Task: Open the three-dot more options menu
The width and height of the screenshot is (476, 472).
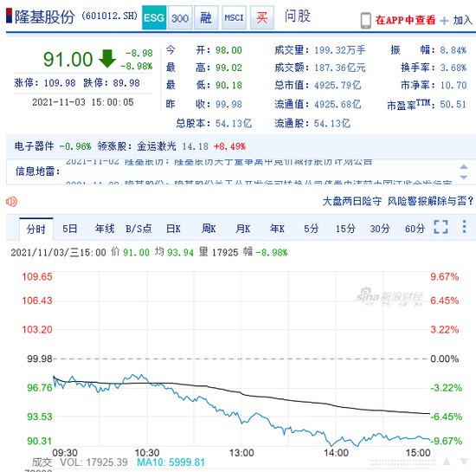Action: 464,227
